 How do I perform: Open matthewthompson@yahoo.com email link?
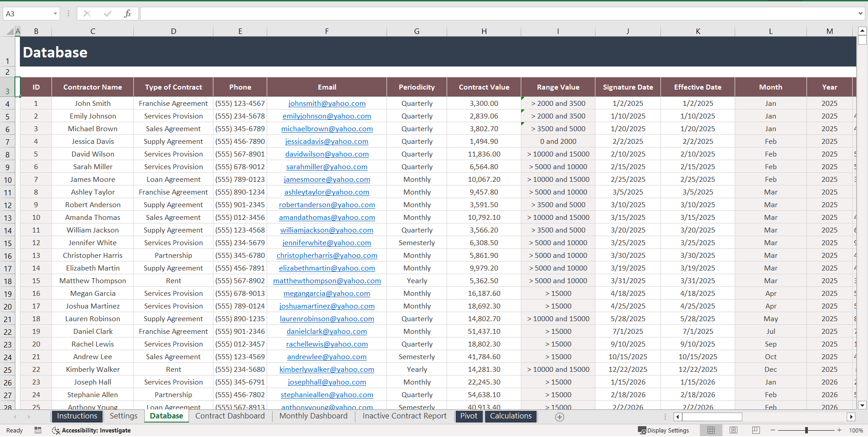327,281
